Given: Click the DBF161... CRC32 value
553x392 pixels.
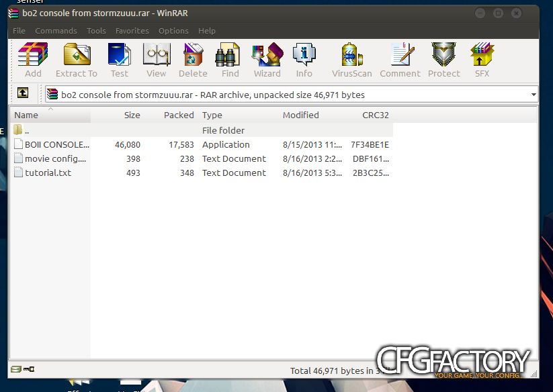Looking at the screenshot, I should (371, 158).
